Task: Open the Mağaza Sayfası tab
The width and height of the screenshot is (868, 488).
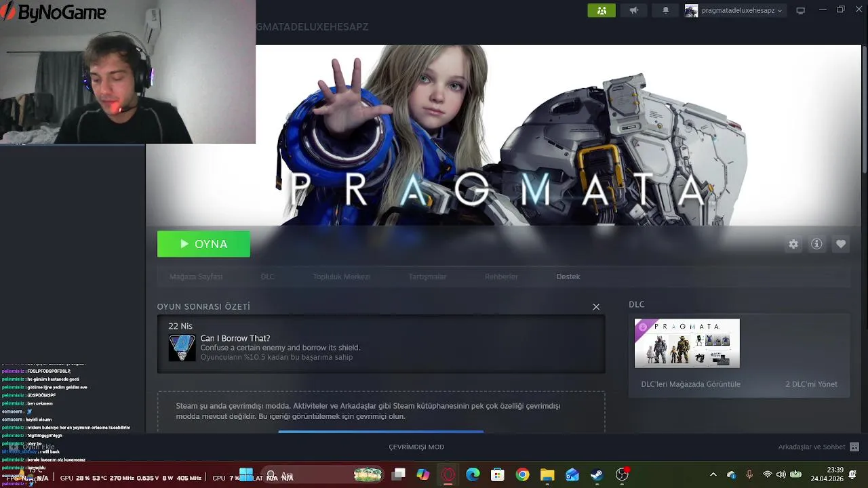Action: (x=196, y=277)
